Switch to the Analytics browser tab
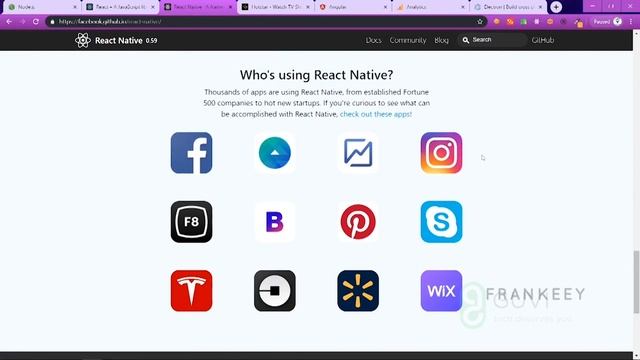Image resolution: width=640 pixels, height=360 pixels. click(431, 7)
